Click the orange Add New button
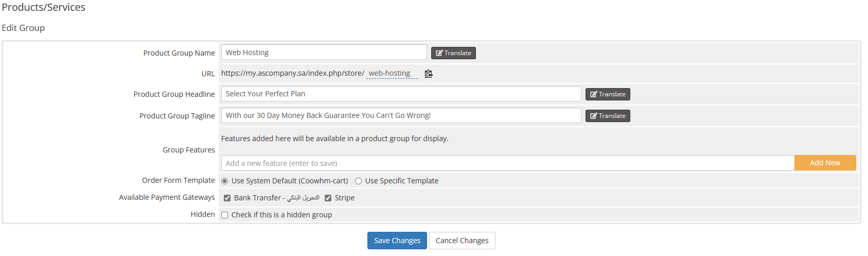The image size is (868, 256). (825, 163)
